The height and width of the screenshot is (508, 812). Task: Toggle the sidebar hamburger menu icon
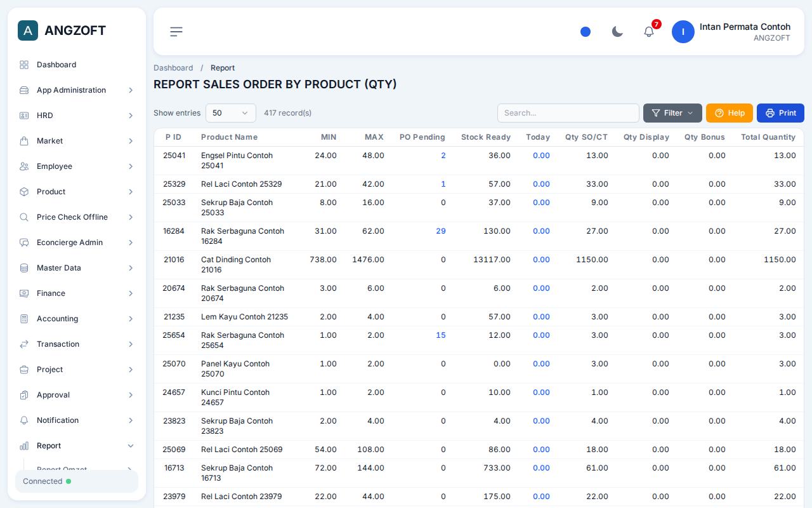point(176,31)
